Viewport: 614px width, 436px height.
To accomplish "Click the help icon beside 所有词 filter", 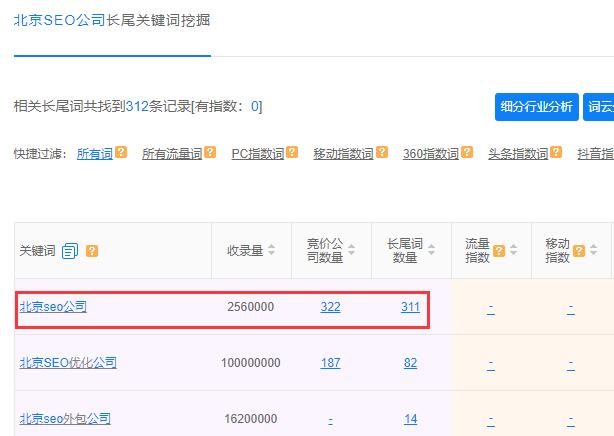I will coord(121,153).
